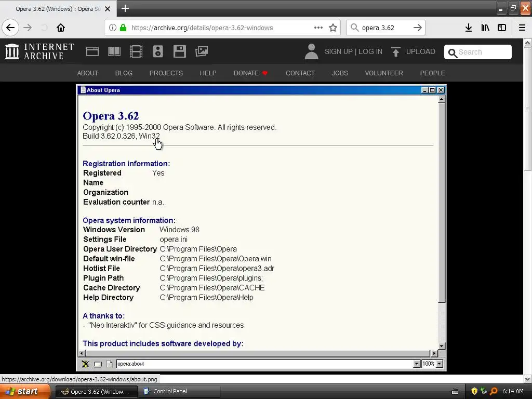Click the green padlock security icon
532x399 pixels.
click(x=123, y=28)
